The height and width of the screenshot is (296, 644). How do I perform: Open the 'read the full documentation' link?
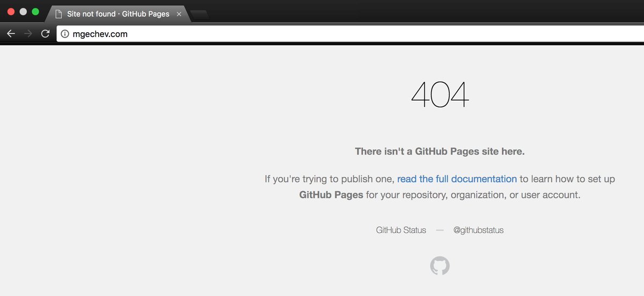pos(457,179)
